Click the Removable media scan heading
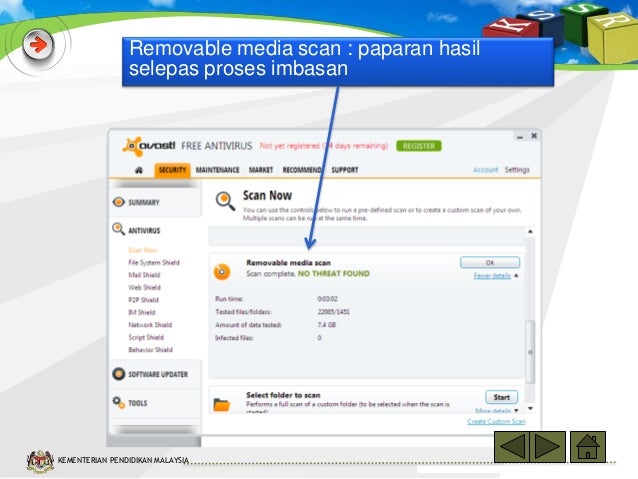This screenshot has width=638, height=479. (x=288, y=263)
